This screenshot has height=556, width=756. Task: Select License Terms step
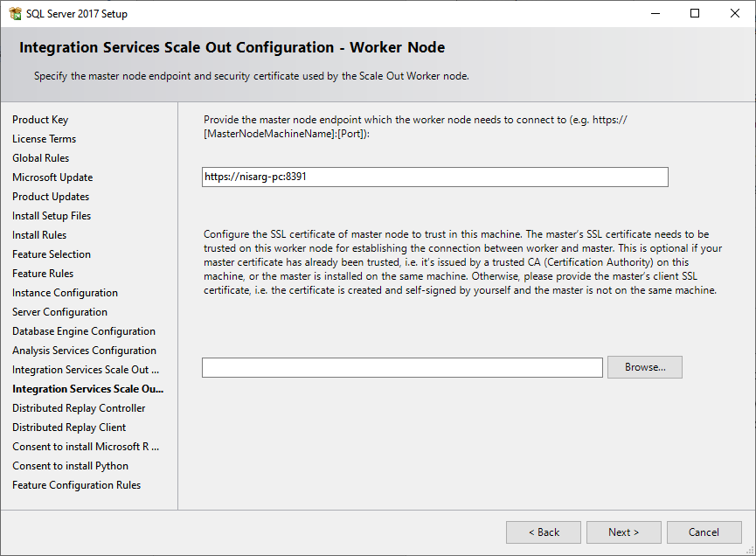[x=44, y=139]
